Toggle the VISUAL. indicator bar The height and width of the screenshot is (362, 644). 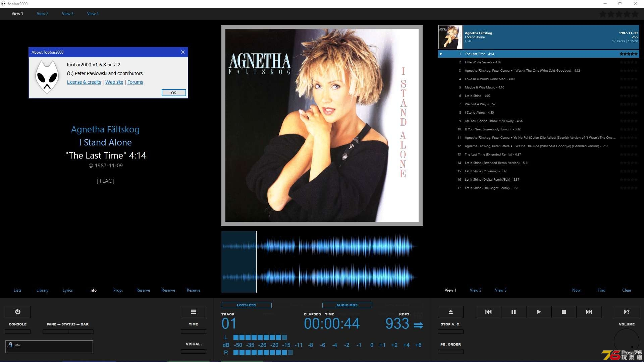point(194,351)
